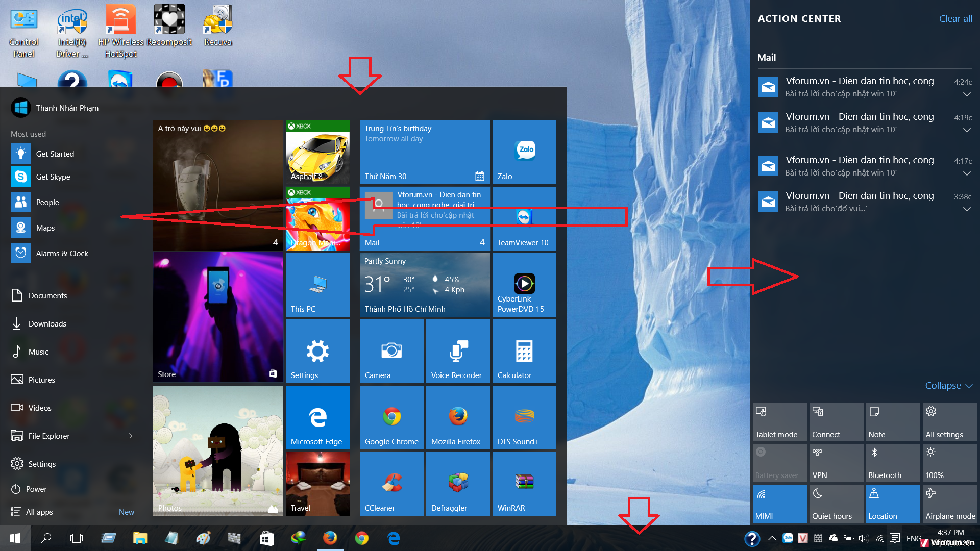
Task: Open the Note quick action
Action: (893, 422)
